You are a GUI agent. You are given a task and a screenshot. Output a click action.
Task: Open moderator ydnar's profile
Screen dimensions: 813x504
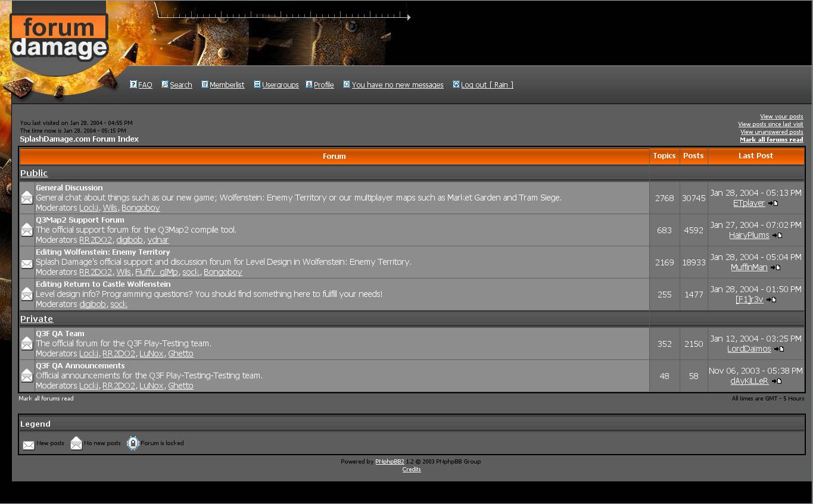coord(158,240)
